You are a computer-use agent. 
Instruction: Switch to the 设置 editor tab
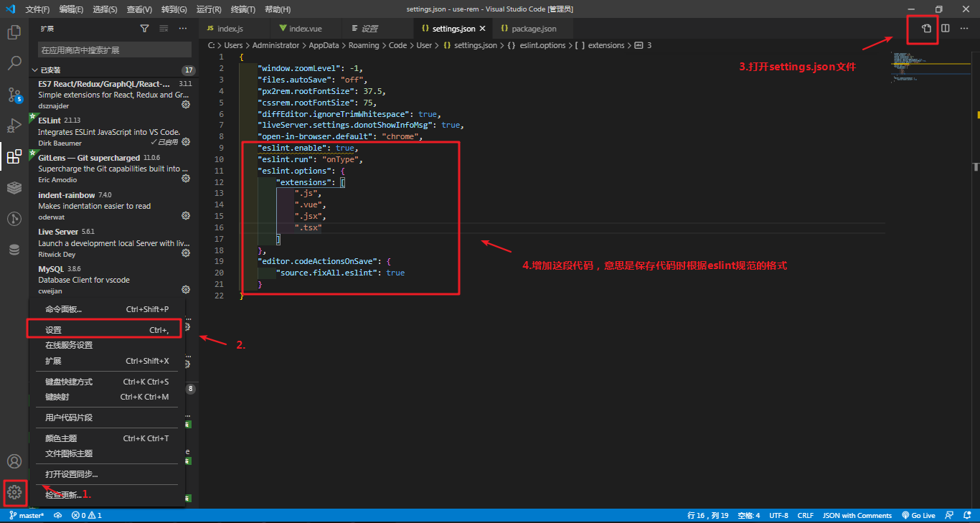click(377, 29)
